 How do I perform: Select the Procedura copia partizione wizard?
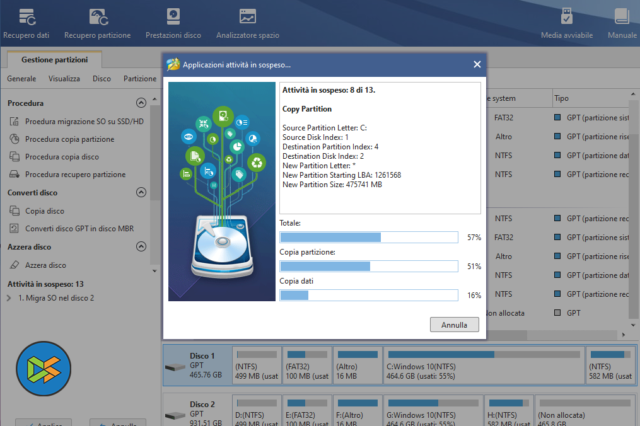(68, 139)
